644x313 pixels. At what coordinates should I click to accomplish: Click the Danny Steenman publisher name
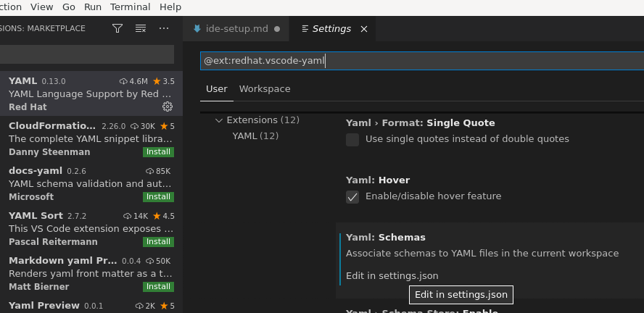click(49, 151)
